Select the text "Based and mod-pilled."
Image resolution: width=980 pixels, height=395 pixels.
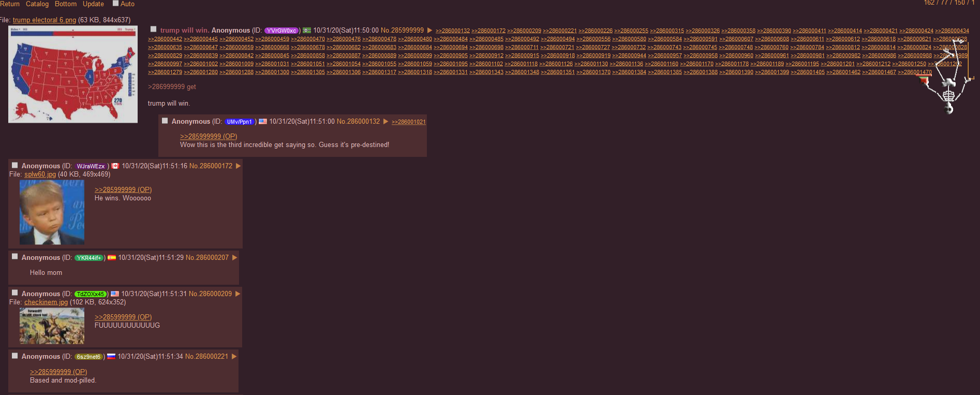click(63, 380)
